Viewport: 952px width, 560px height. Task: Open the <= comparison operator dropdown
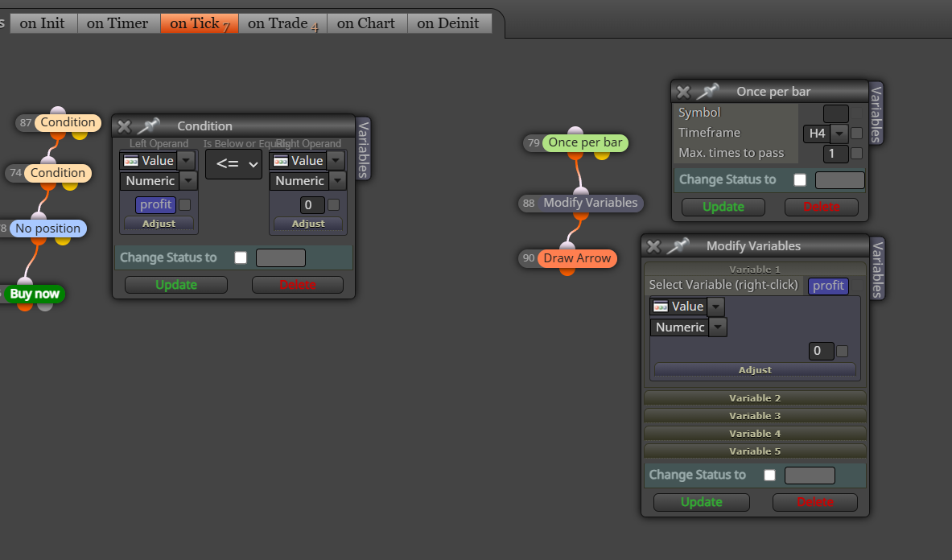point(233,164)
